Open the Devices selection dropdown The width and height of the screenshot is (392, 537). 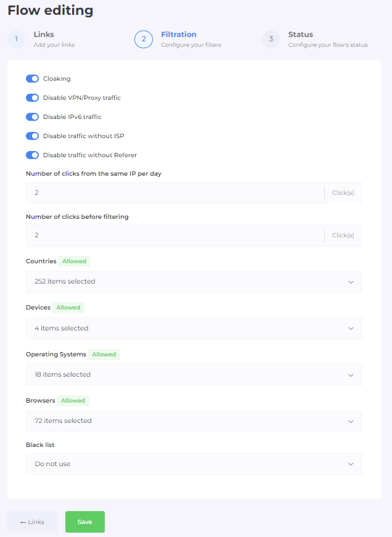click(x=194, y=329)
